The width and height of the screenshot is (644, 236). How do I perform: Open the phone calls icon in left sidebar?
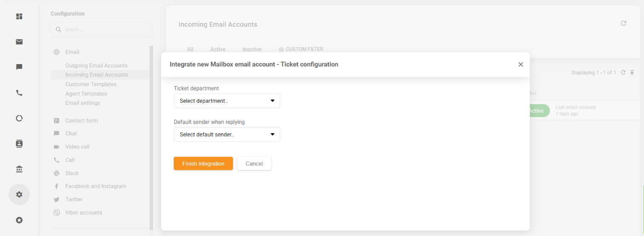tap(19, 93)
